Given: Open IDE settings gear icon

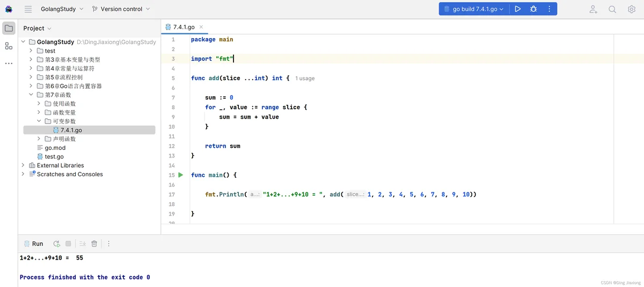Looking at the screenshot, I should tap(632, 9).
